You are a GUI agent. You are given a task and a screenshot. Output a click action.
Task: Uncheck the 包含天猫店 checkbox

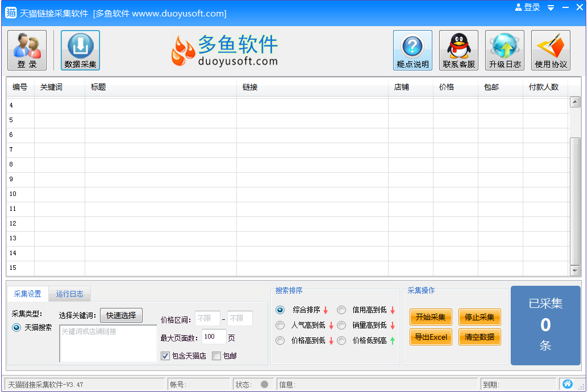click(165, 356)
